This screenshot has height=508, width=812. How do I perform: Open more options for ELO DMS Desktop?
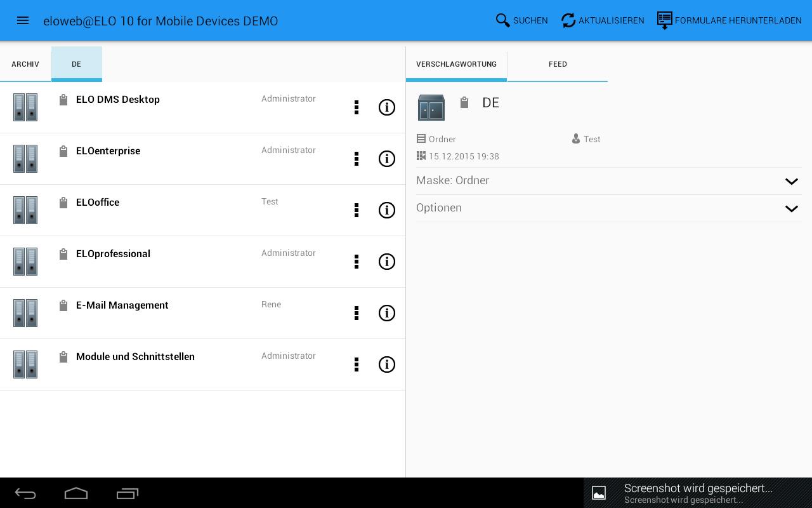(x=357, y=107)
